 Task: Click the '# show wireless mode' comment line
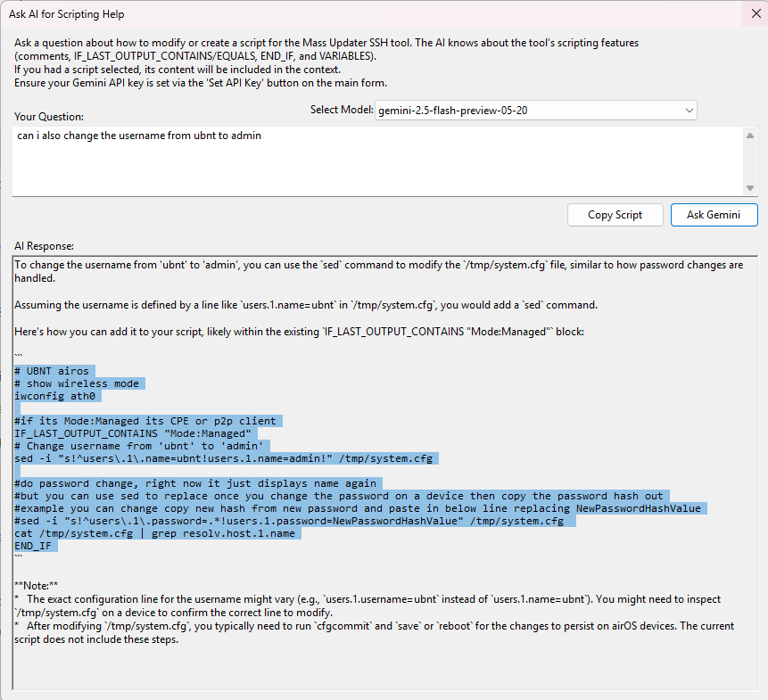(77, 383)
